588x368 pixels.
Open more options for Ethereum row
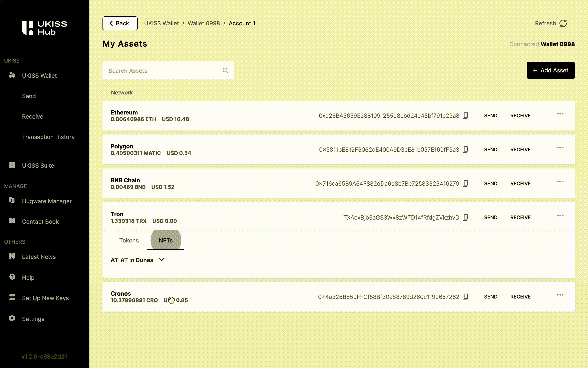(x=560, y=114)
